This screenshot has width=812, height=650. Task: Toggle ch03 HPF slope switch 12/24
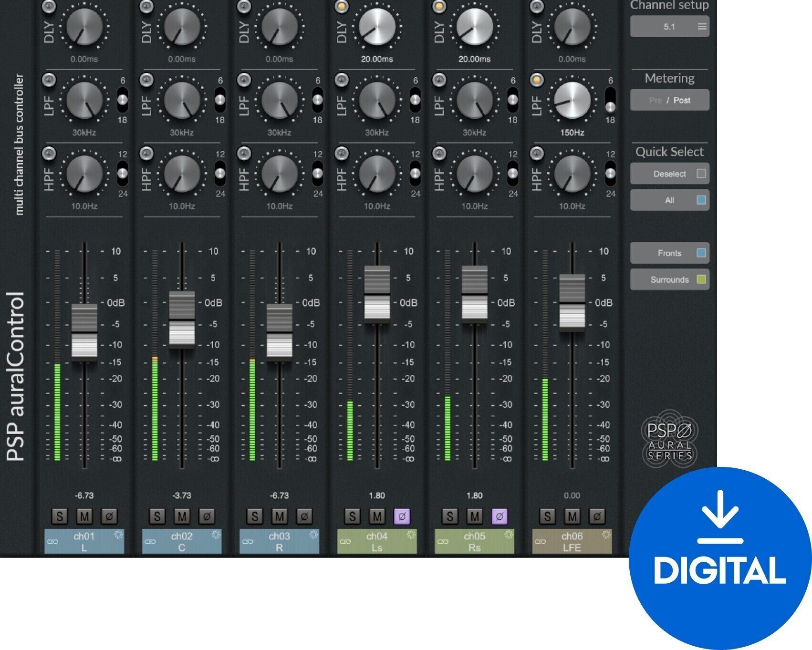point(318,174)
